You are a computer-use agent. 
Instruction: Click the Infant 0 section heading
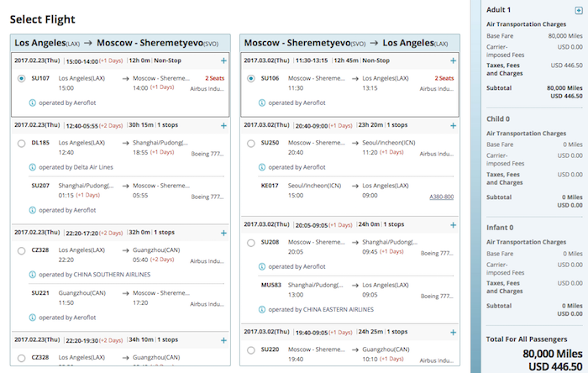click(500, 228)
